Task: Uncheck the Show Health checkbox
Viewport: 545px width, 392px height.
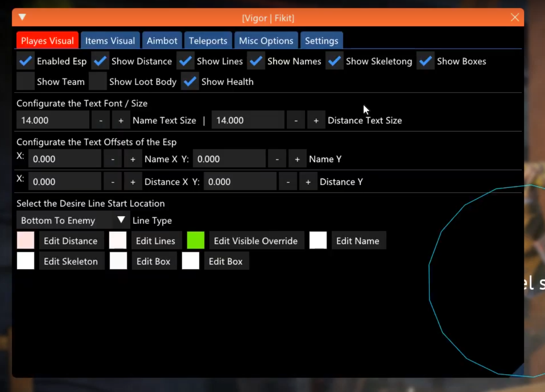Action: [x=190, y=82]
